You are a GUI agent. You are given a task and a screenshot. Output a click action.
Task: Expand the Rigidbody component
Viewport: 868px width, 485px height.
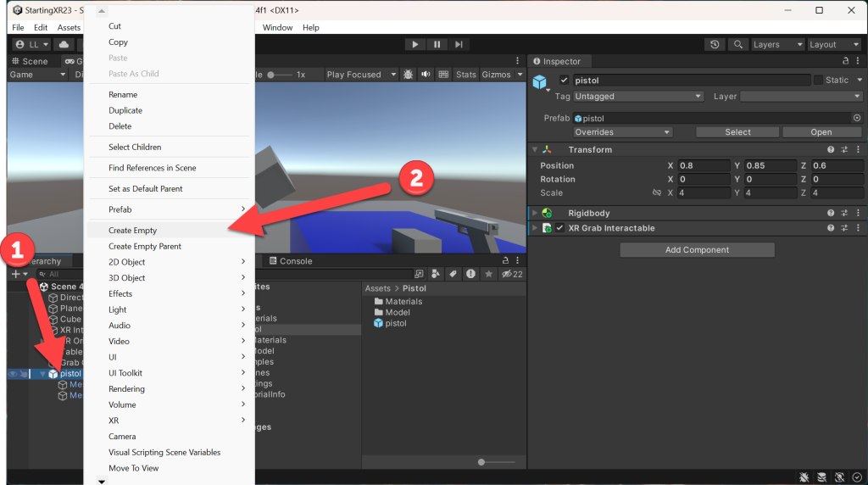click(535, 213)
